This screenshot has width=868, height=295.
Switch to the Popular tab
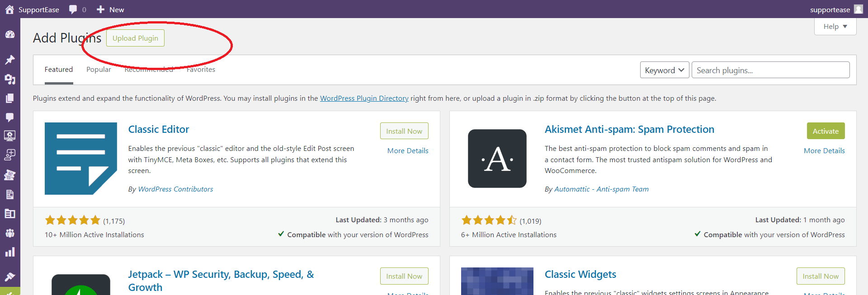(x=99, y=70)
